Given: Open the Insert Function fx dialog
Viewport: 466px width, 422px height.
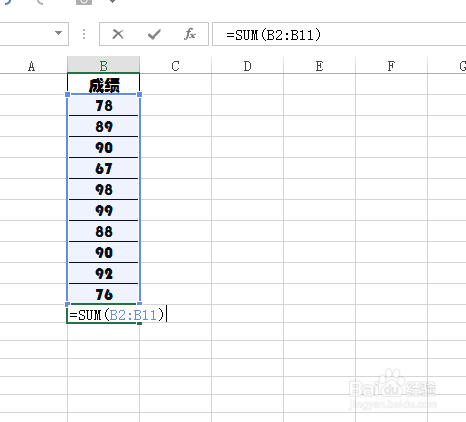Looking at the screenshot, I should pyautogui.click(x=190, y=34).
